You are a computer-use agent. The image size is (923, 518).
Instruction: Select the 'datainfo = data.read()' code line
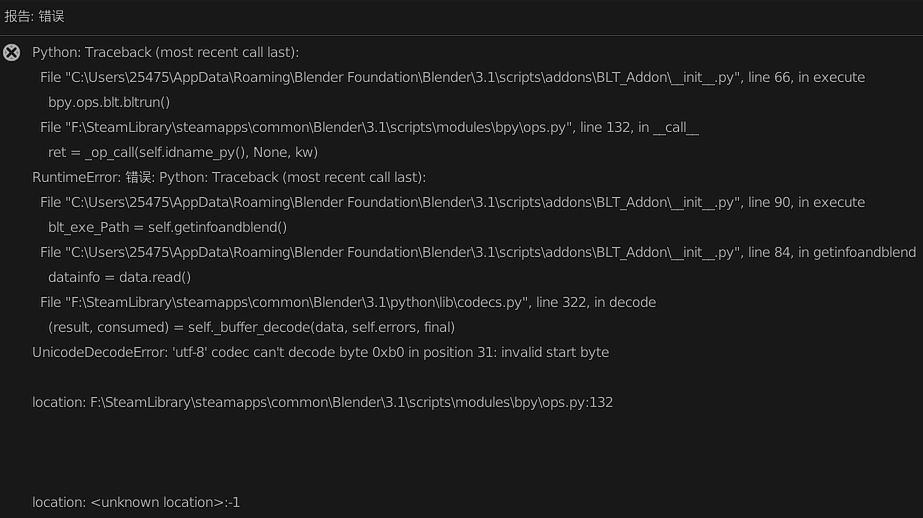click(x=119, y=278)
